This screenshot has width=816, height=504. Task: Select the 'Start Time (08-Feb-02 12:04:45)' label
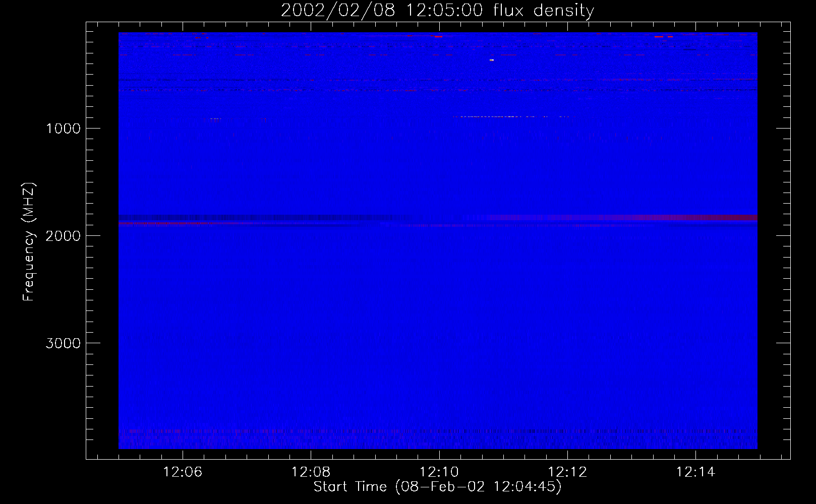(x=437, y=487)
